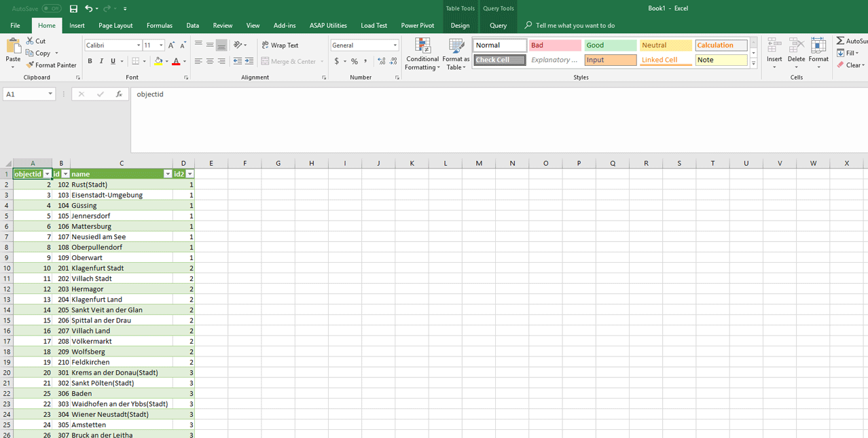Click the Decrease Indent icon
Screen dimensions: 868x438
click(x=237, y=61)
